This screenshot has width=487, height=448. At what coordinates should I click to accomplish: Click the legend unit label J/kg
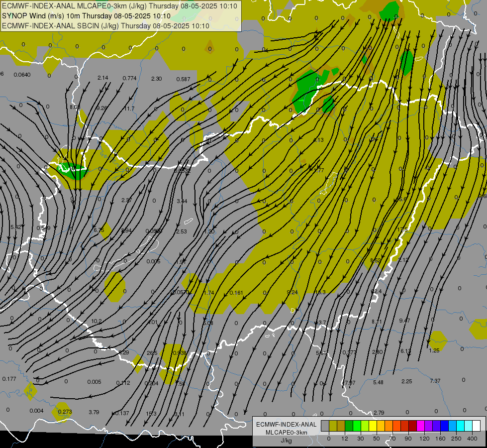coord(286,441)
